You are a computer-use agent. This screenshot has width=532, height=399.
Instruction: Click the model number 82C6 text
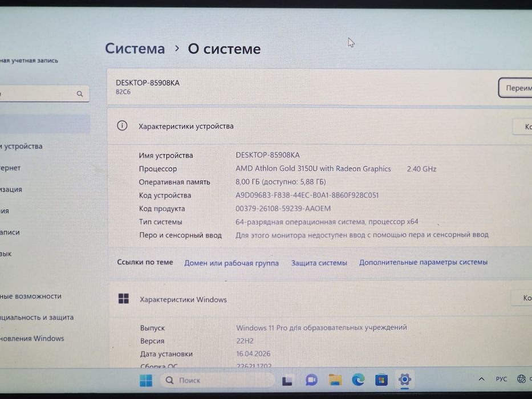[123, 92]
